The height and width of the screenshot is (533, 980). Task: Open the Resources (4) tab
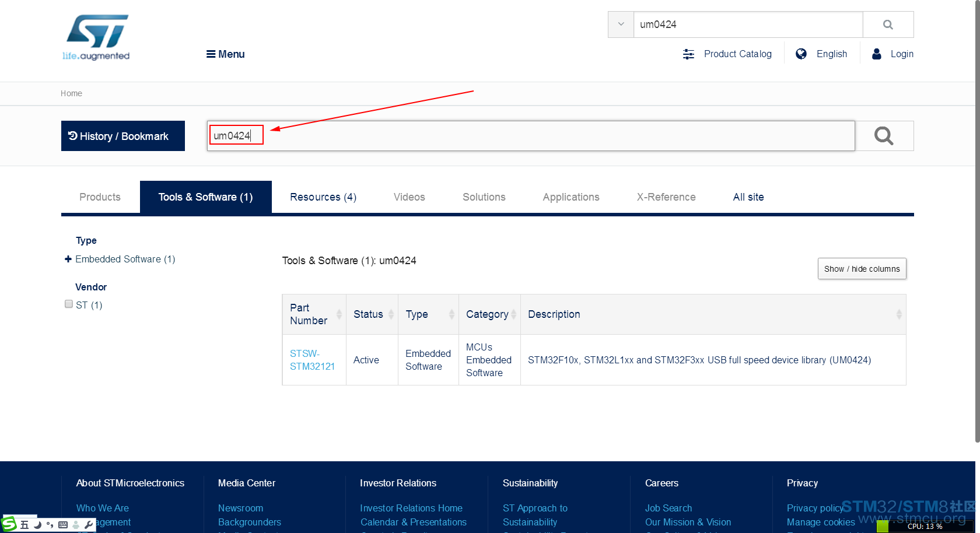323,197
